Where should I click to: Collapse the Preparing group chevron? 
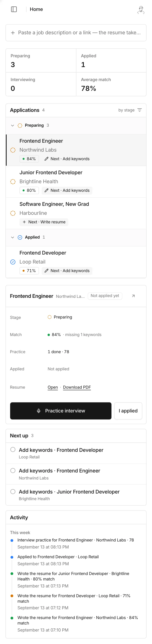coord(12,125)
